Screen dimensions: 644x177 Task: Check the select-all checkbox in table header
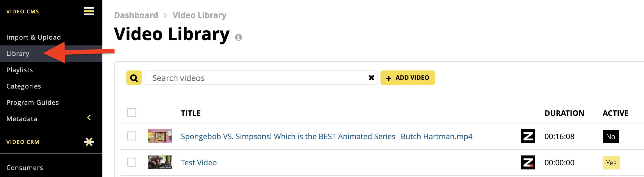132,113
